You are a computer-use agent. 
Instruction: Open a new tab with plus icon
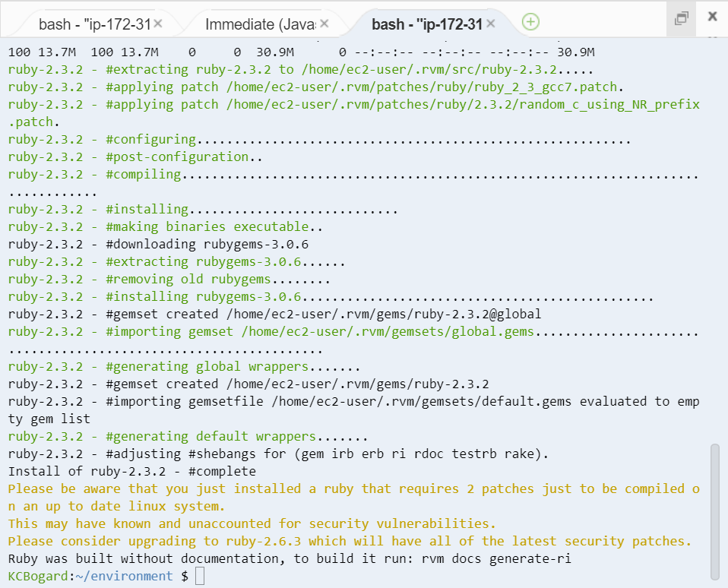point(530,22)
